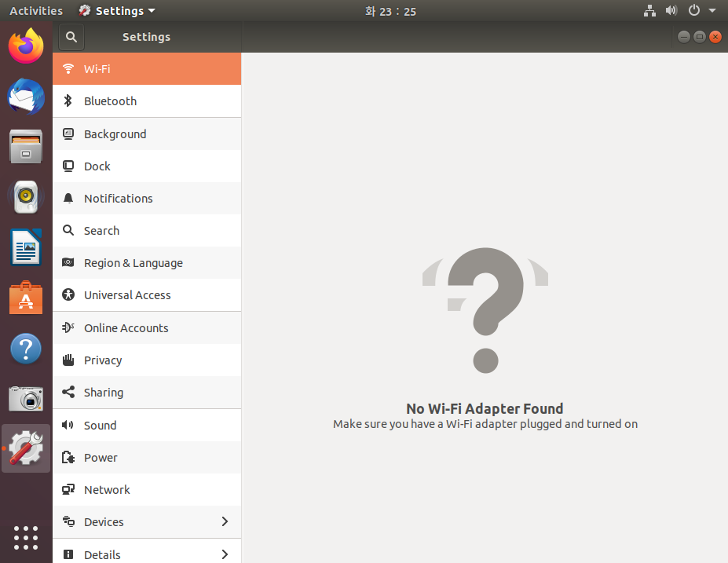This screenshot has height=563, width=728.
Task: Open Ubuntu Software bag icon in dock
Action: (26, 298)
